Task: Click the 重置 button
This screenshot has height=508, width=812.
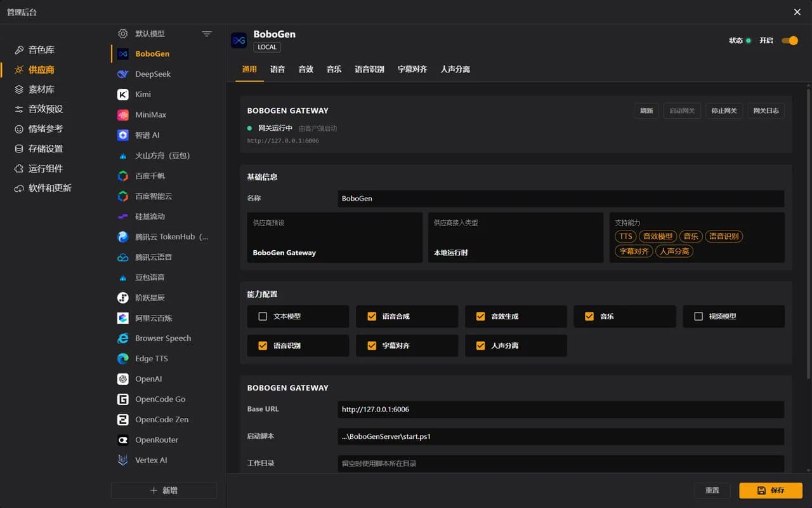Action: (712, 490)
